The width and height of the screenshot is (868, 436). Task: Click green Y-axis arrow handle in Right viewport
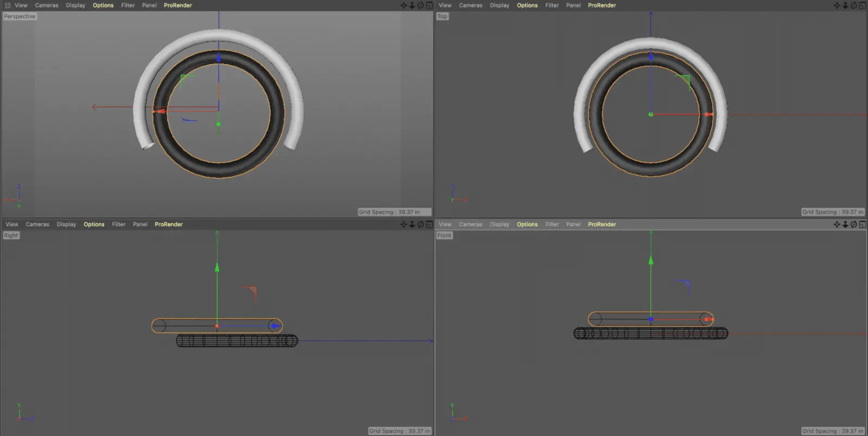pyautogui.click(x=217, y=267)
